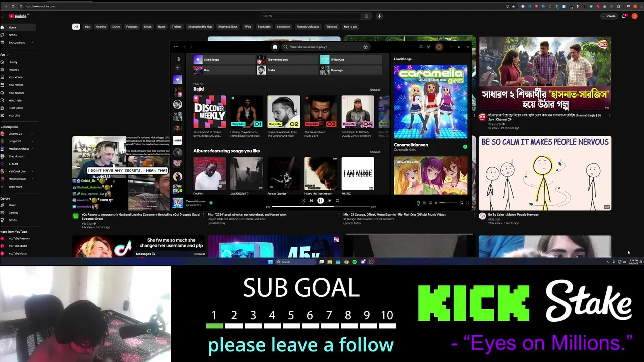Go back in Spotify navigation
644x362 pixels.
pos(185,47)
